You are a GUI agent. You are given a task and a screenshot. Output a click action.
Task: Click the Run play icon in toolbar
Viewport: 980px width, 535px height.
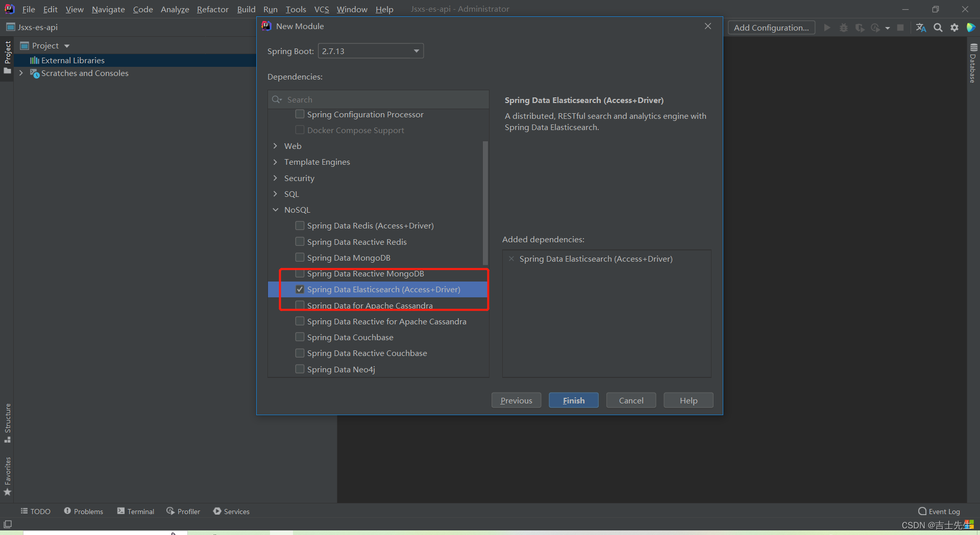point(827,28)
